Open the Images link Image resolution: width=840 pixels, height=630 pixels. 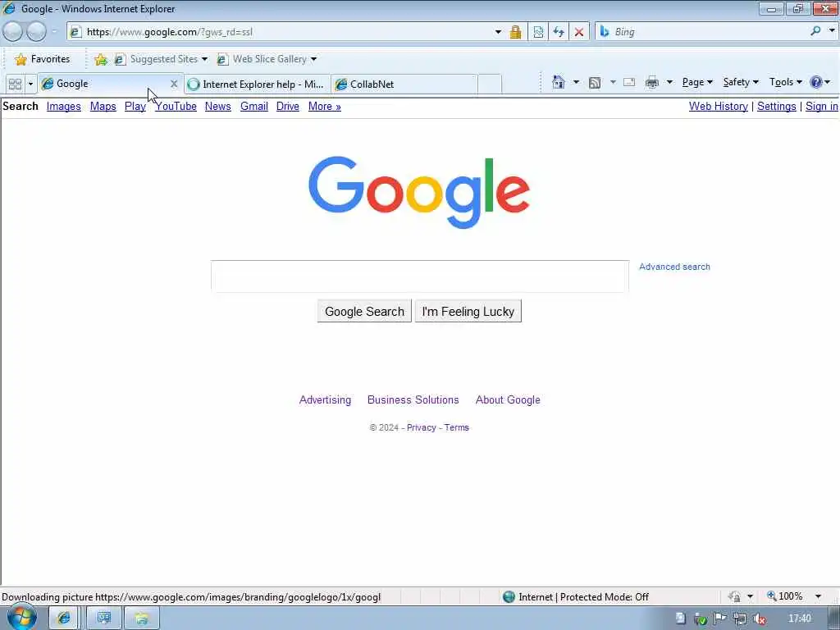(64, 106)
